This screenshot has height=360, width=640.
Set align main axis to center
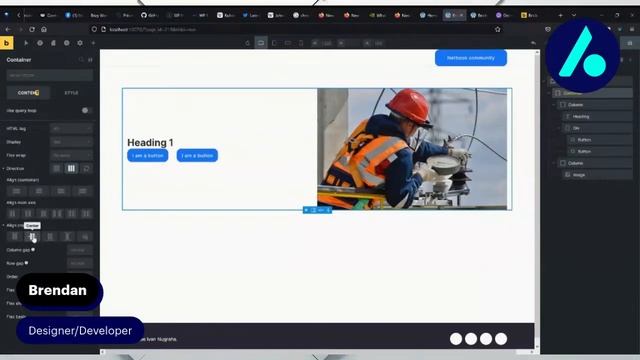28,213
